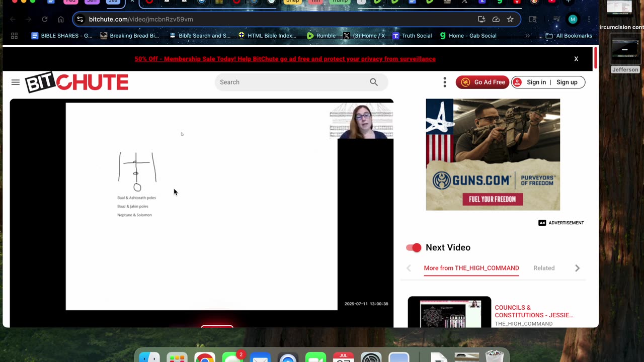Click the page vertical scrollbar

coord(596,58)
